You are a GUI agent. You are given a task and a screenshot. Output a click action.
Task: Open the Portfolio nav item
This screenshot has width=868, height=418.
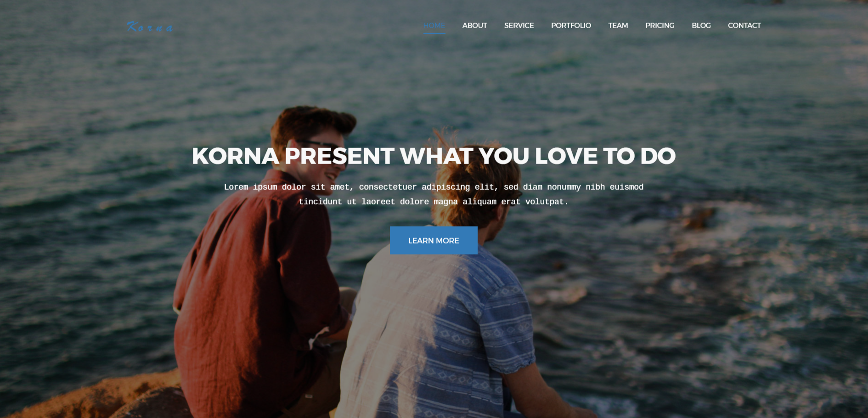571,25
